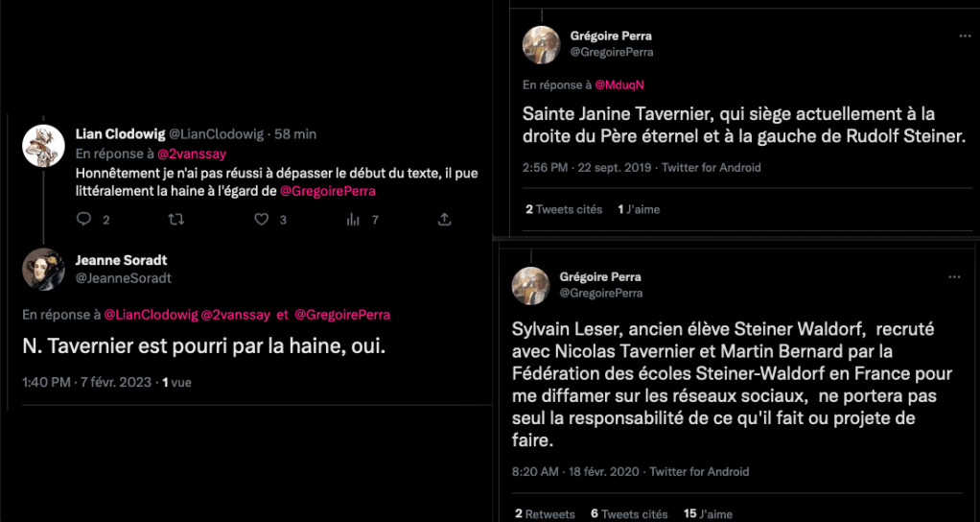Screen dimensions: 980x522
Task: Open Jeanne Soradt's profile avatar
Action: point(43,269)
